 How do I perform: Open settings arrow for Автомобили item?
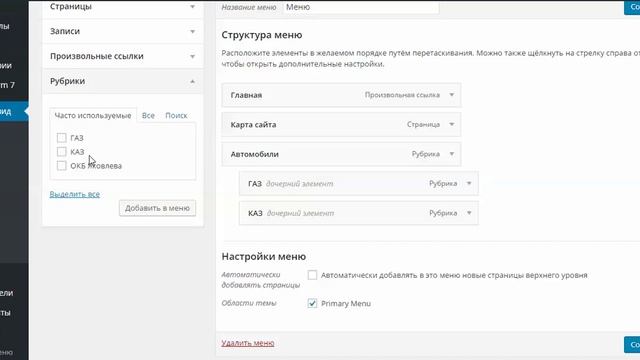click(451, 154)
